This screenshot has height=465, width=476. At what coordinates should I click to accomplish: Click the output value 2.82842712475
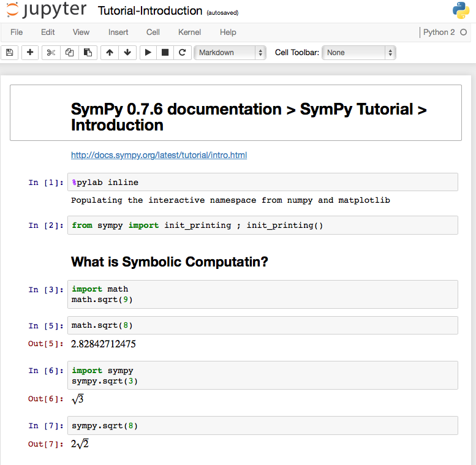103,344
